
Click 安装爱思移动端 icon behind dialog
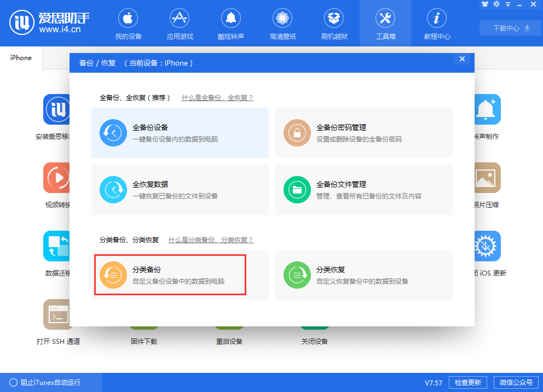tap(56, 109)
